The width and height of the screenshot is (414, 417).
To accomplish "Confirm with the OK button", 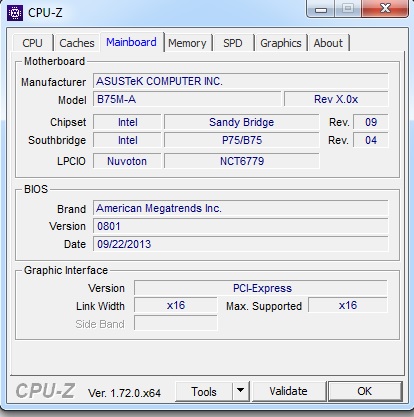I will pyautogui.click(x=365, y=391).
